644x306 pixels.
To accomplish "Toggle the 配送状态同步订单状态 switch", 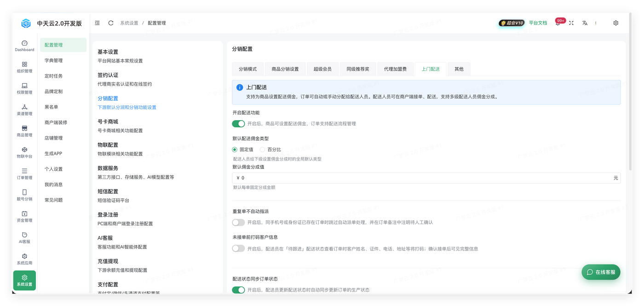I will pos(238,290).
